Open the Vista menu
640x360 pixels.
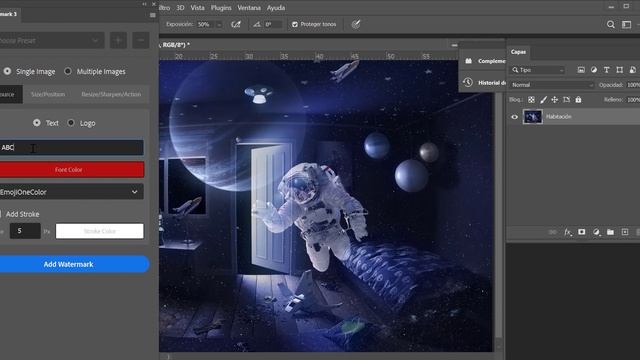[x=198, y=8]
